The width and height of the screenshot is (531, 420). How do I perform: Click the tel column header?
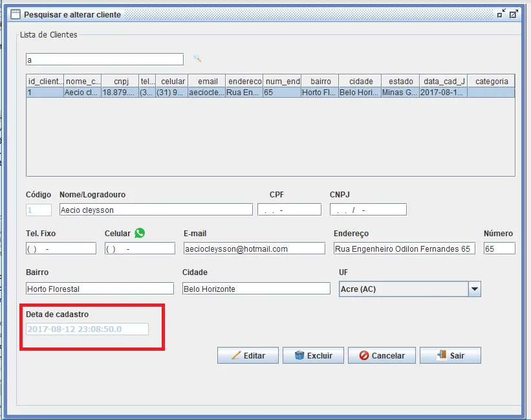147,82
